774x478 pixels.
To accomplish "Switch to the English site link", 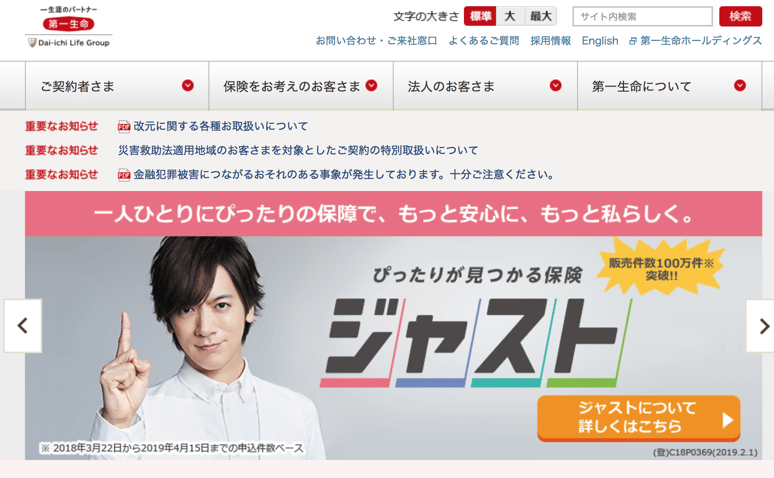I will click(600, 41).
